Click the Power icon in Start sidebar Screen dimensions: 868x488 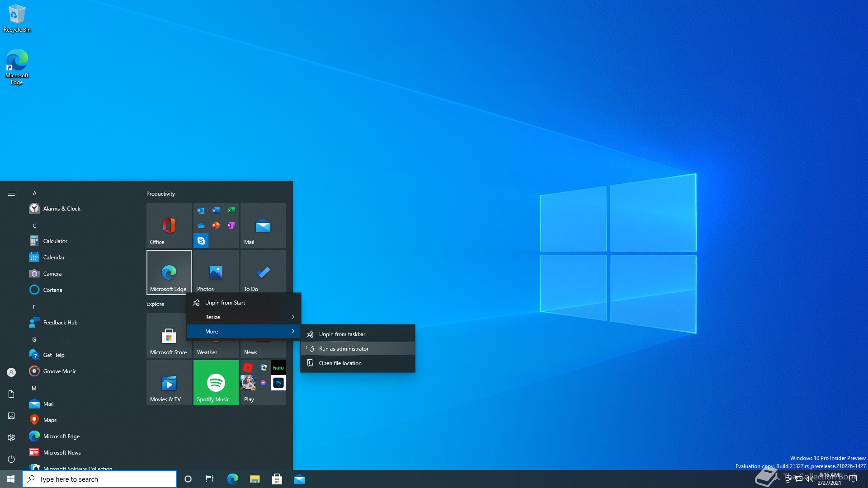point(11,459)
